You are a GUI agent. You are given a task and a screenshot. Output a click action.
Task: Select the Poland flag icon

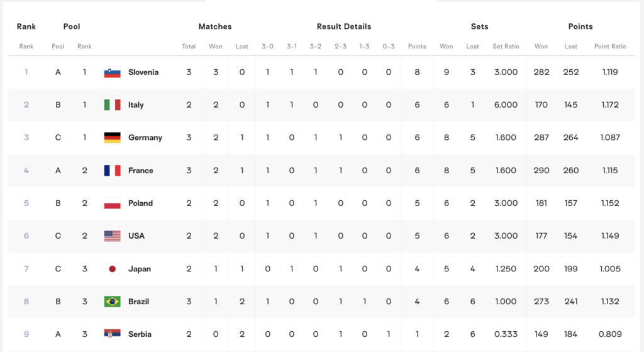[x=112, y=203]
